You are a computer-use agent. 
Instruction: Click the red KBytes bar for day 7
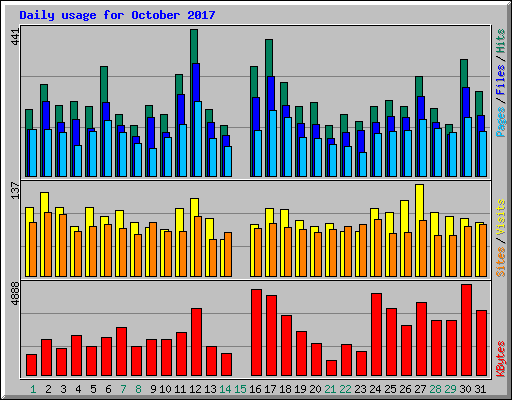(121, 352)
